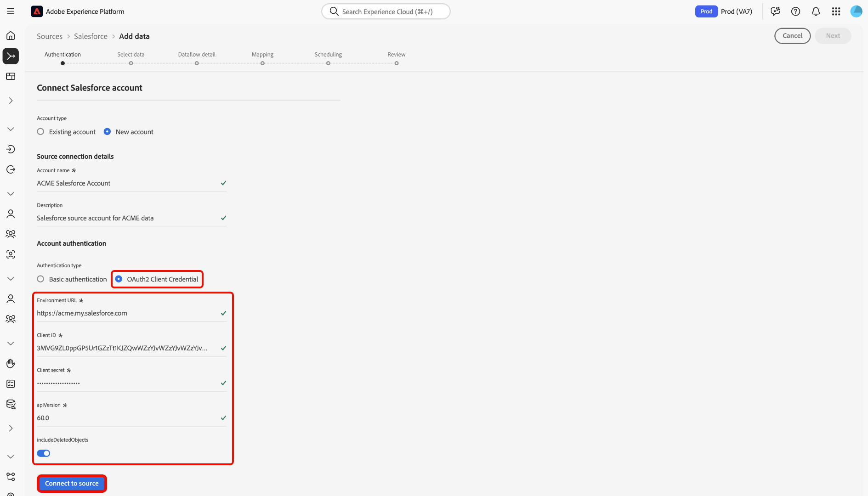Click the 'Connect Salesforce account' heading
This screenshot has height=496, width=868.
coord(90,88)
